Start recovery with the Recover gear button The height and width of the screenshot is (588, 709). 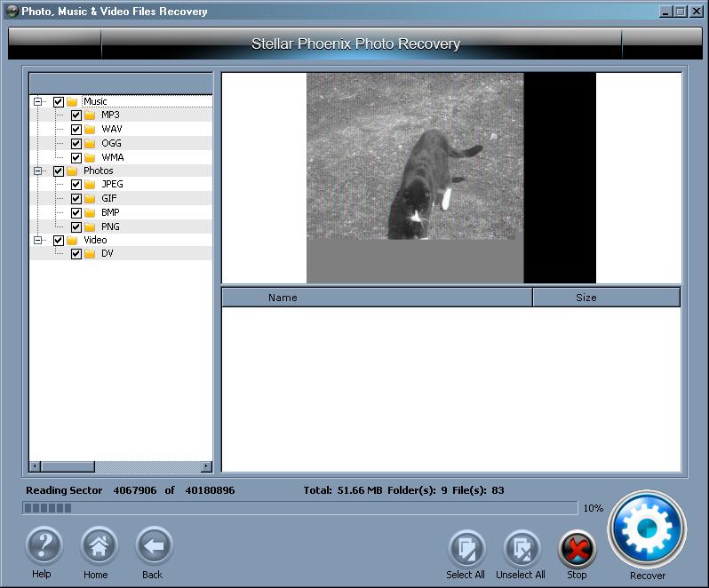pyautogui.click(x=647, y=528)
